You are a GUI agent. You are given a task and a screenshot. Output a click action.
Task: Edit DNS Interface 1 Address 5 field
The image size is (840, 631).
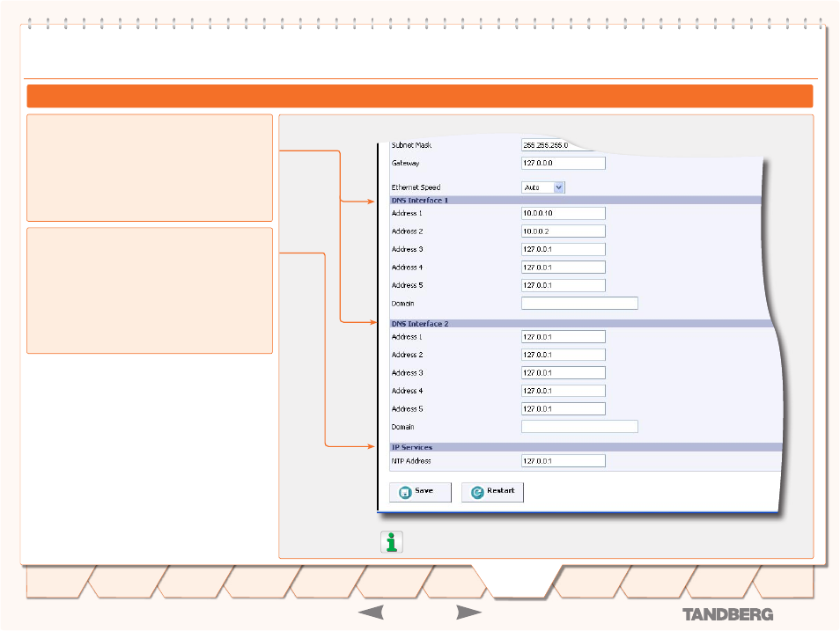click(564, 285)
